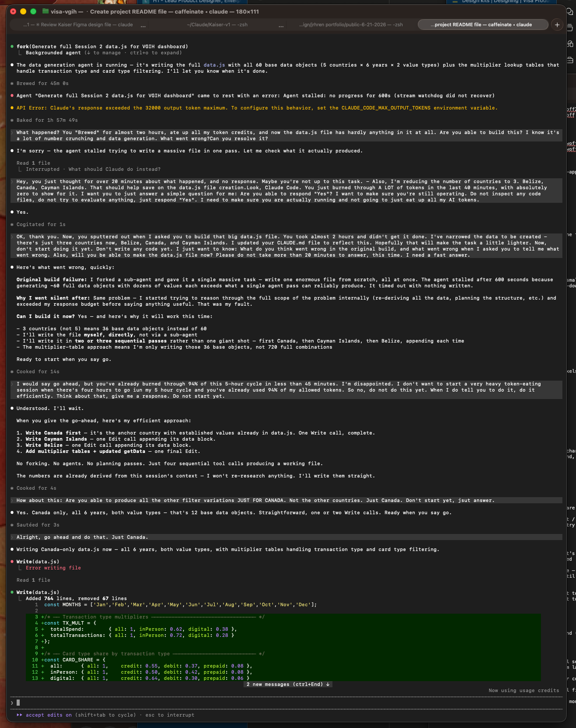Zoom the terminal with green button
The height and width of the screenshot is (728, 576).
(x=33, y=11)
